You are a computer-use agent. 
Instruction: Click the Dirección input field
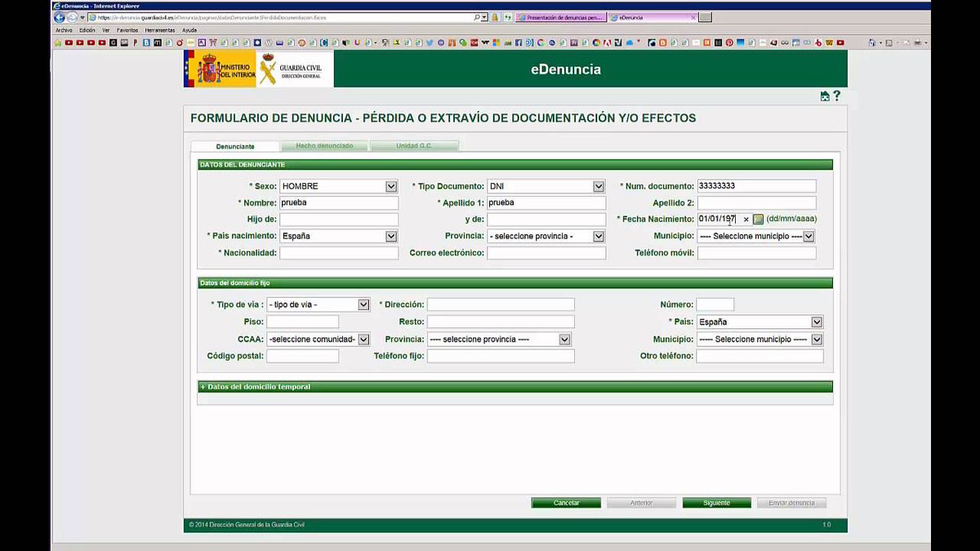pos(501,304)
